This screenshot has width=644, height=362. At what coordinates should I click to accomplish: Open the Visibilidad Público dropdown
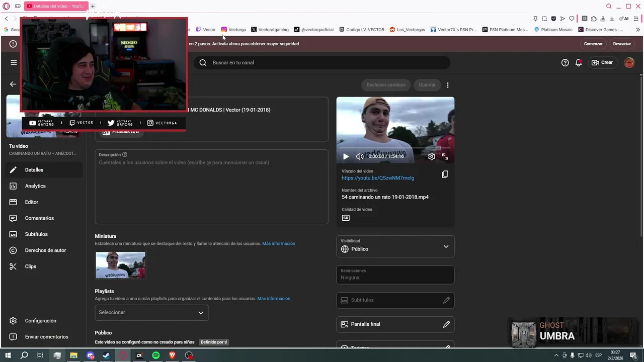pos(395,246)
